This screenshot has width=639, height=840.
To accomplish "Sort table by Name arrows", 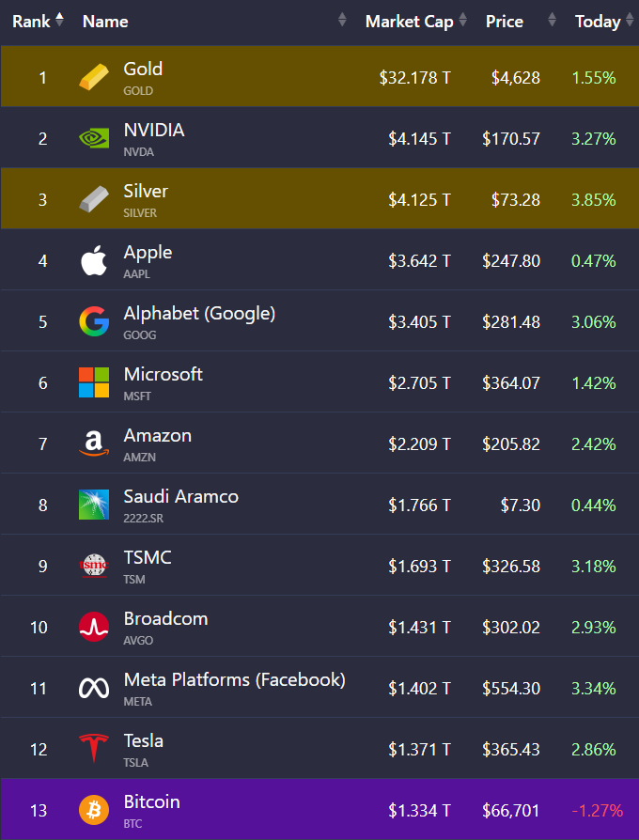I will (x=342, y=20).
